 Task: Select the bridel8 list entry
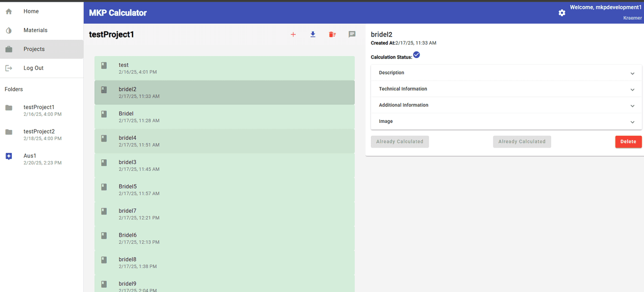point(224,262)
